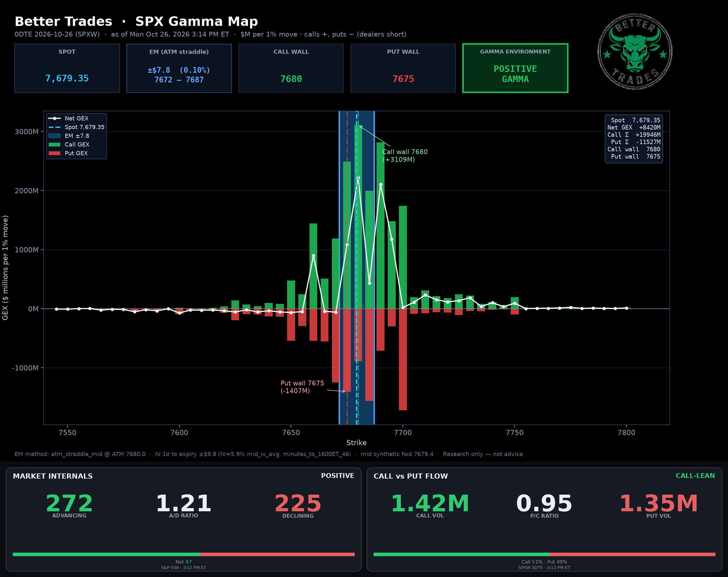Click the Better Trades bull logo
The image size is (728, 577).
pos(635,52)
